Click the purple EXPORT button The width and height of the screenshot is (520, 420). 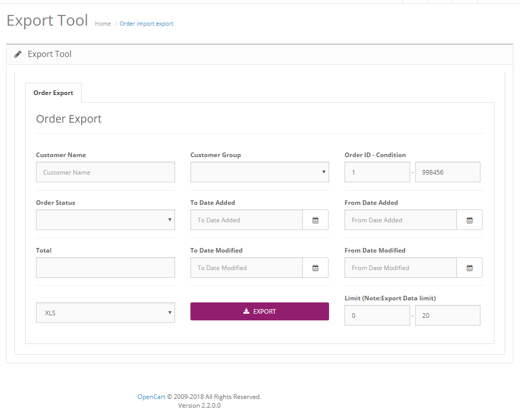coord(259,311)
